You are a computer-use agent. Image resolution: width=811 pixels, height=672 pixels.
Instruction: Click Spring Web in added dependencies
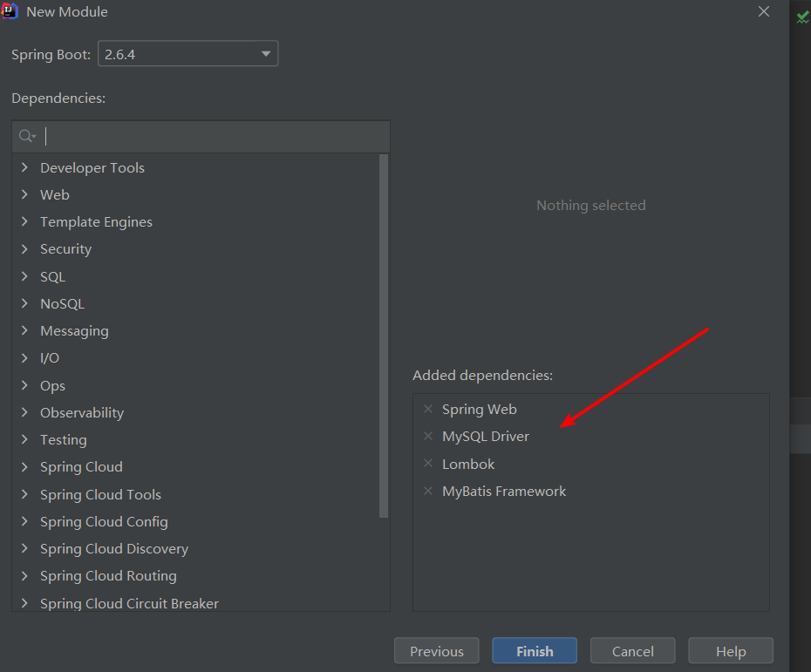pos(480,410)
